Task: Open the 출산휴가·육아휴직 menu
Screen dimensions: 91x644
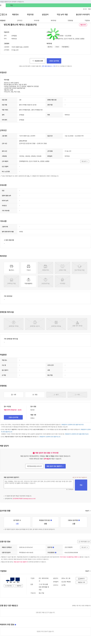Action: [x=83, y=15]
